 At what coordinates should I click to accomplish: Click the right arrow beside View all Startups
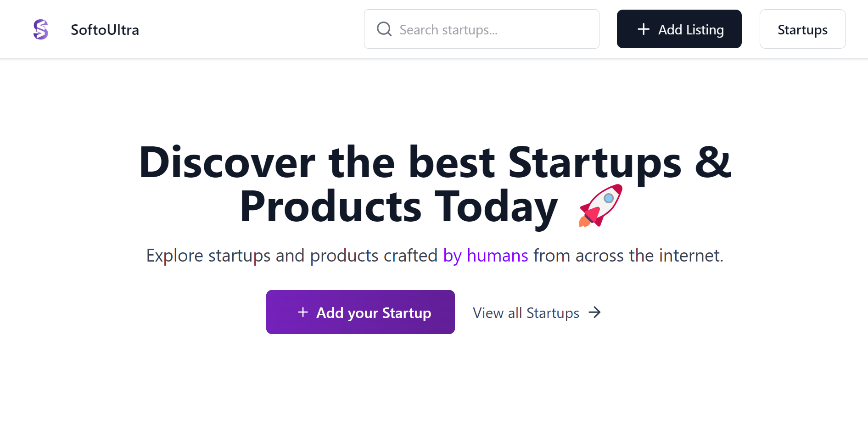[595, 312]
